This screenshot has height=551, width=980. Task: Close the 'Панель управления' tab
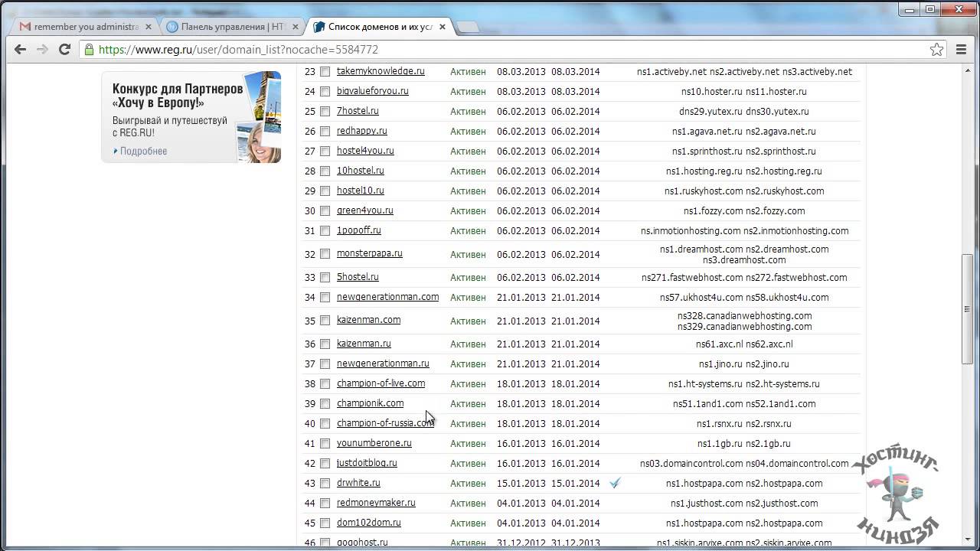296,26
